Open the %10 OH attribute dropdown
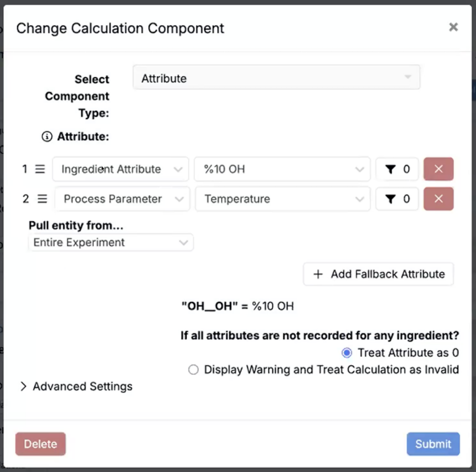This screenshot has height=472, width=476. click(282, 169)
